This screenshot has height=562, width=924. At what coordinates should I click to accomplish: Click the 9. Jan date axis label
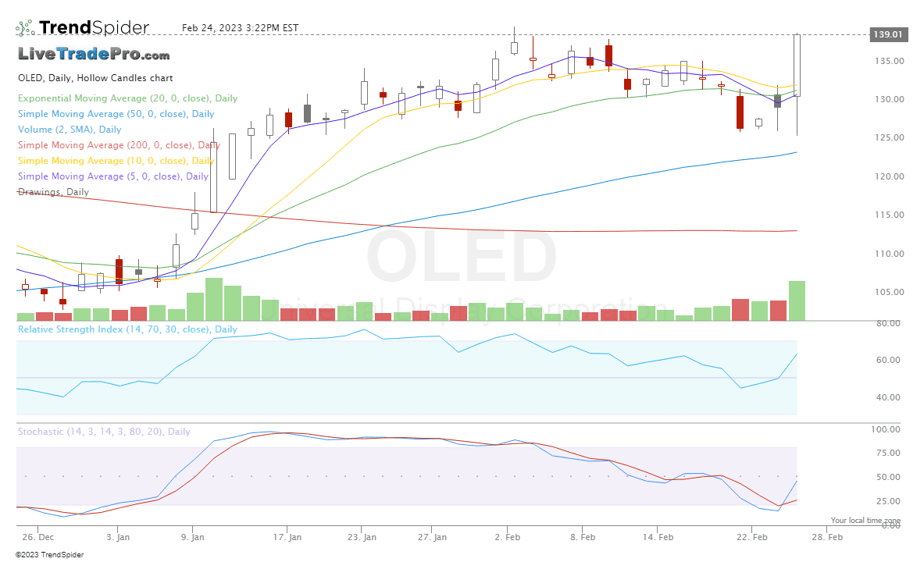point(192,537)
